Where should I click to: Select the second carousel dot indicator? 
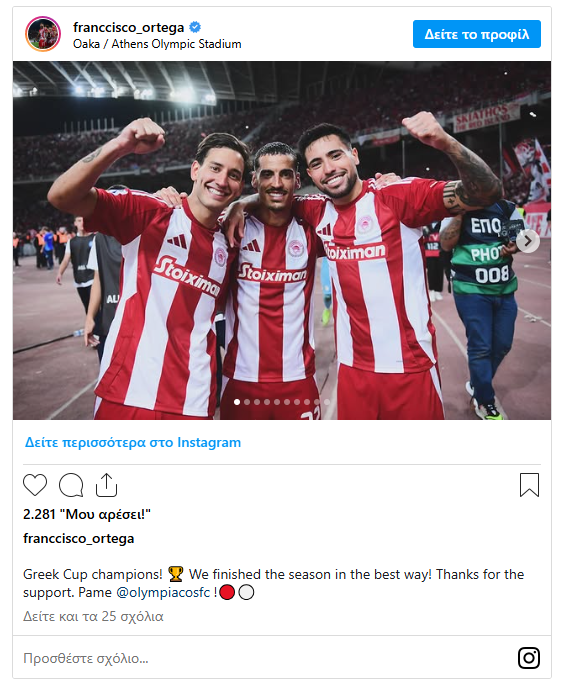(x=247, y=402)
